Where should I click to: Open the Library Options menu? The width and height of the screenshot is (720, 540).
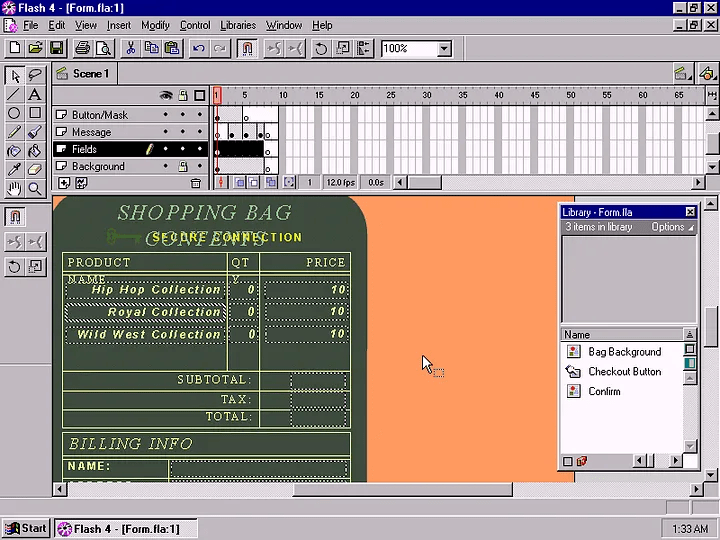(x=671, y=227)
